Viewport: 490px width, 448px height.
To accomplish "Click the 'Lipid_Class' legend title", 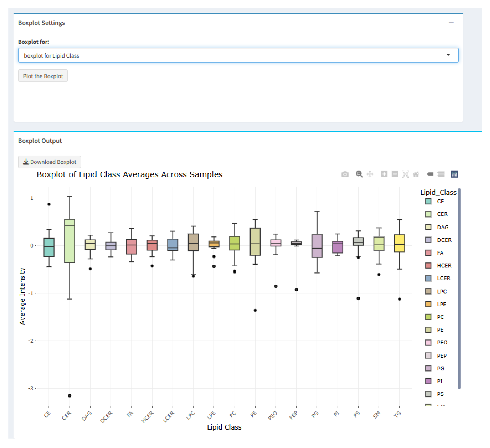I will point(438,192).
